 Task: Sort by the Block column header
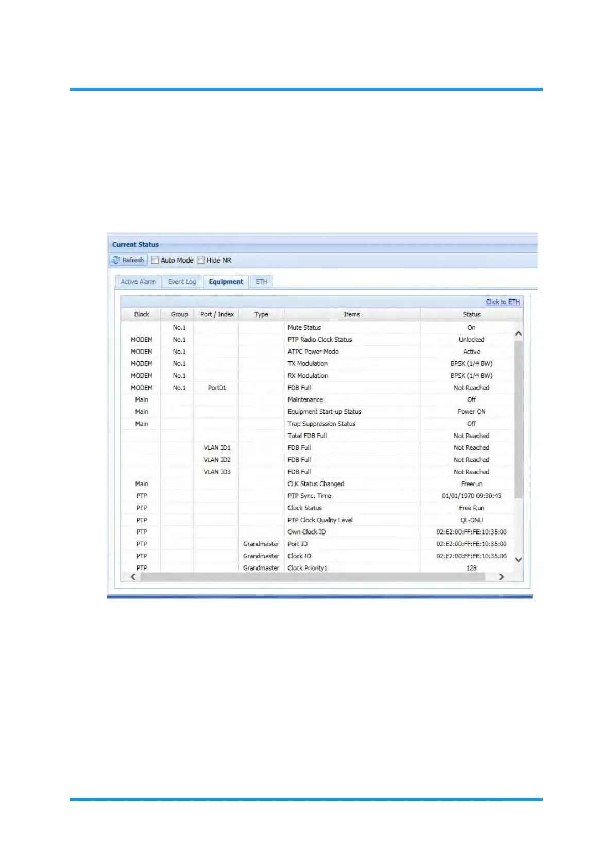[142, 314]
